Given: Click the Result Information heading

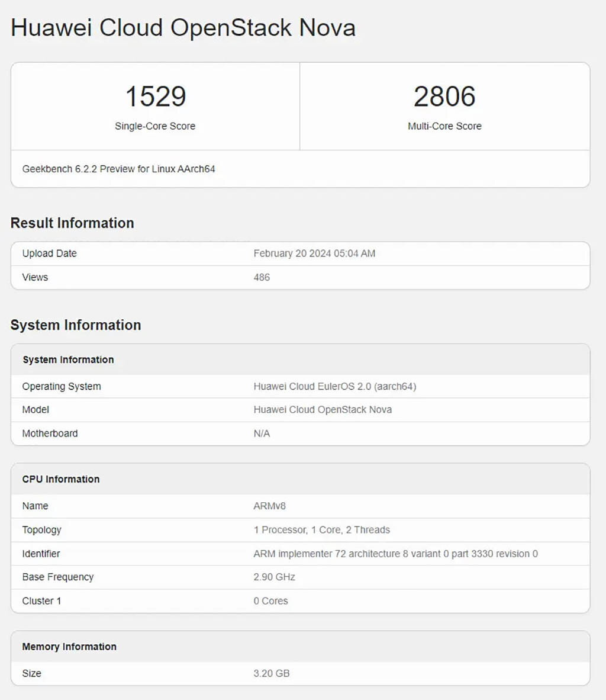Looking at the screenshot, I should [73, 223].
